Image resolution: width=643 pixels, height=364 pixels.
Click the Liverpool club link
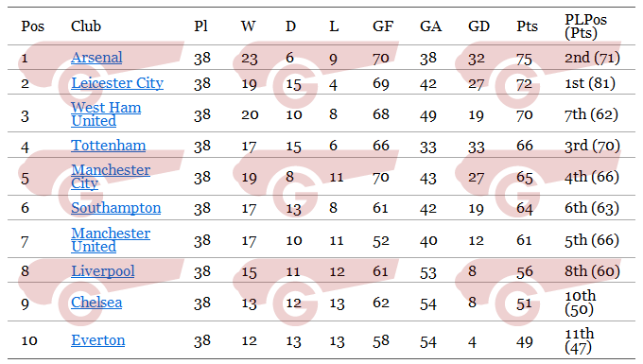coord(103,271)
